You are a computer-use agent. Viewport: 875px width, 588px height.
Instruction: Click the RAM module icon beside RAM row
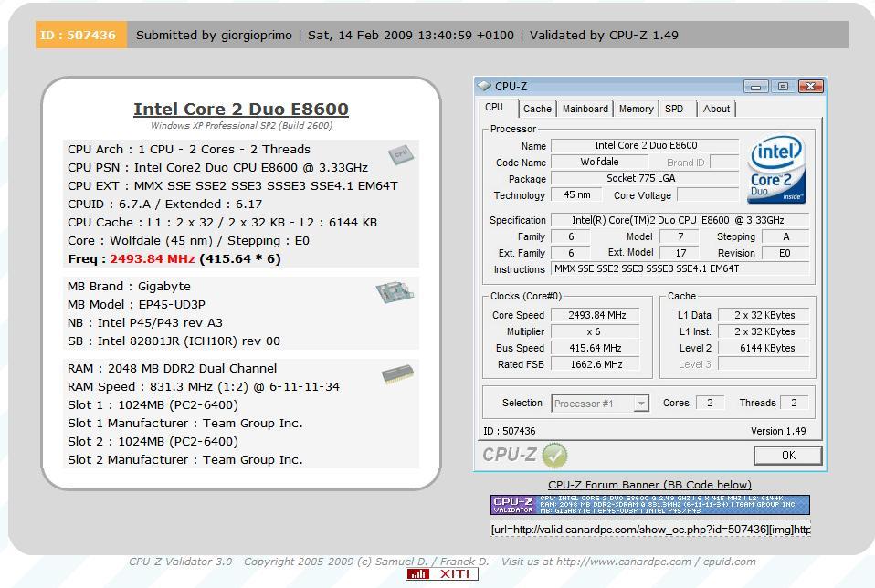click(x=398, y=373)
